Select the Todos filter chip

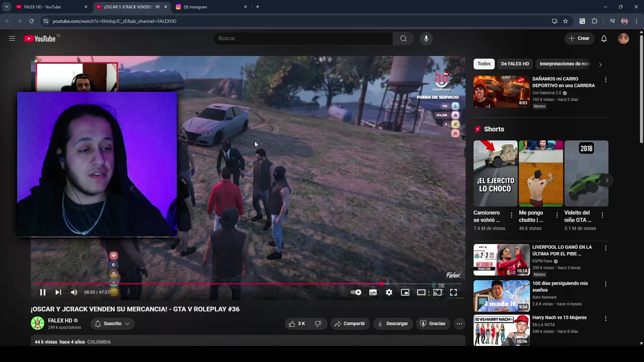point(484,64)
